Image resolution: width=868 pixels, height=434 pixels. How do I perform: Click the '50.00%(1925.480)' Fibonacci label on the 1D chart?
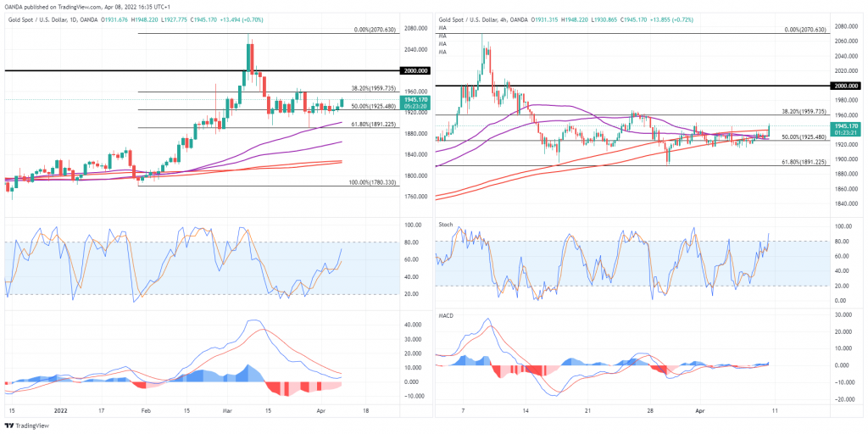point(374,106)
